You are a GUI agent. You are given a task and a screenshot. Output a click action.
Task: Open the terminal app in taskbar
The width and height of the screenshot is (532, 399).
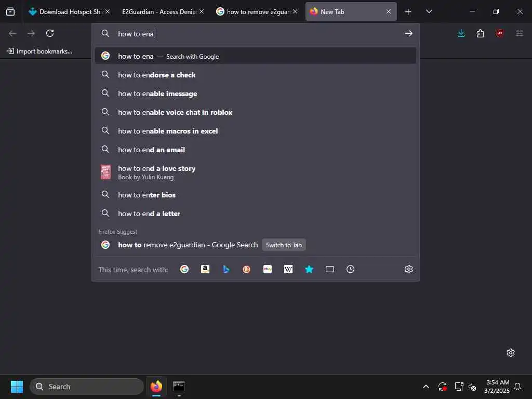[179, 387]
